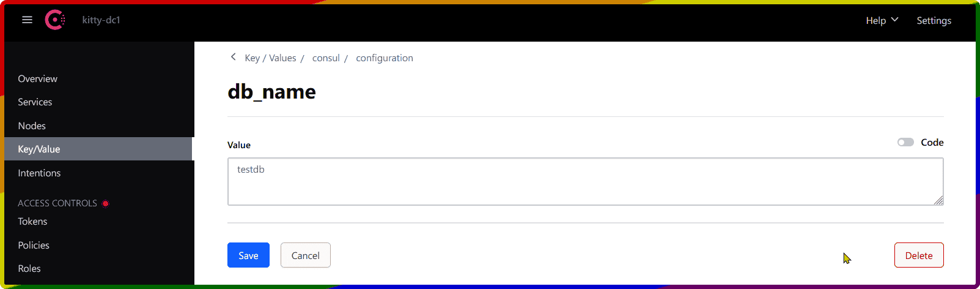Click the Access Controls status dot
The height and width of the screenshot is (289, 980).
(106, 203)
